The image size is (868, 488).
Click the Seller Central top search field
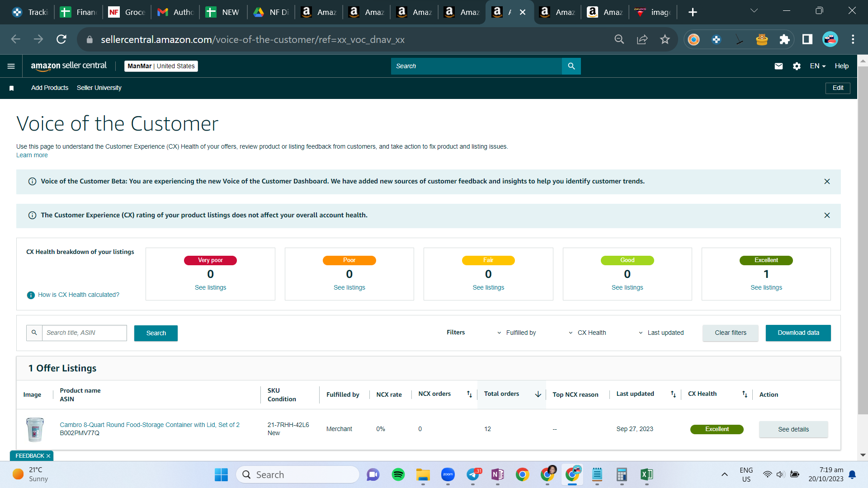pyautogui.click(x=476, y=66)
